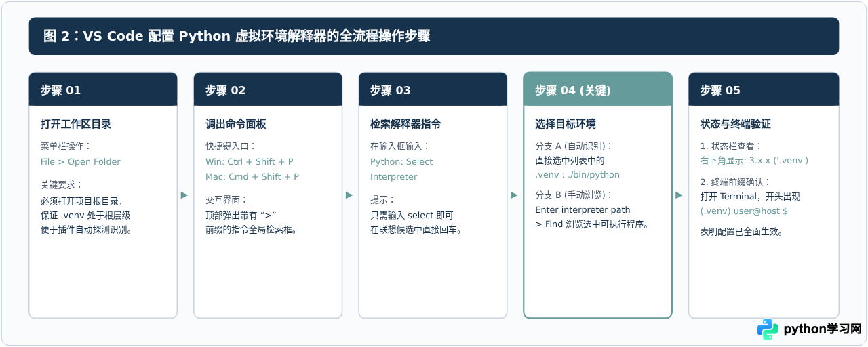Click the label 分支 B (手动浏览)：
868x347 pixels.
574,195
